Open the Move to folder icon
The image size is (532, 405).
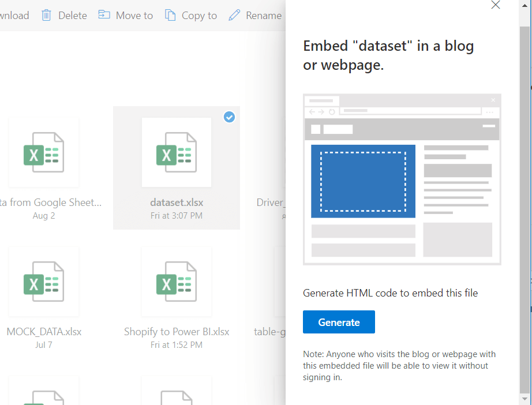point(104,15)
